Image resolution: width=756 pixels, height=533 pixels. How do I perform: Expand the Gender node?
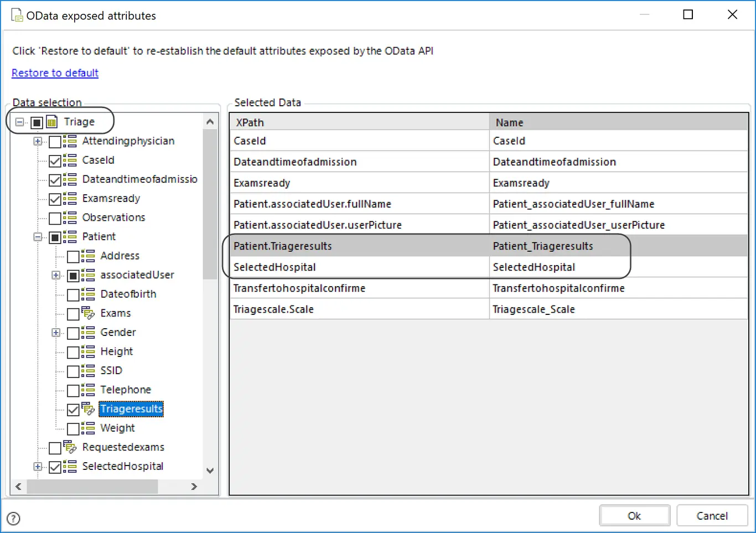click(56, 333)
